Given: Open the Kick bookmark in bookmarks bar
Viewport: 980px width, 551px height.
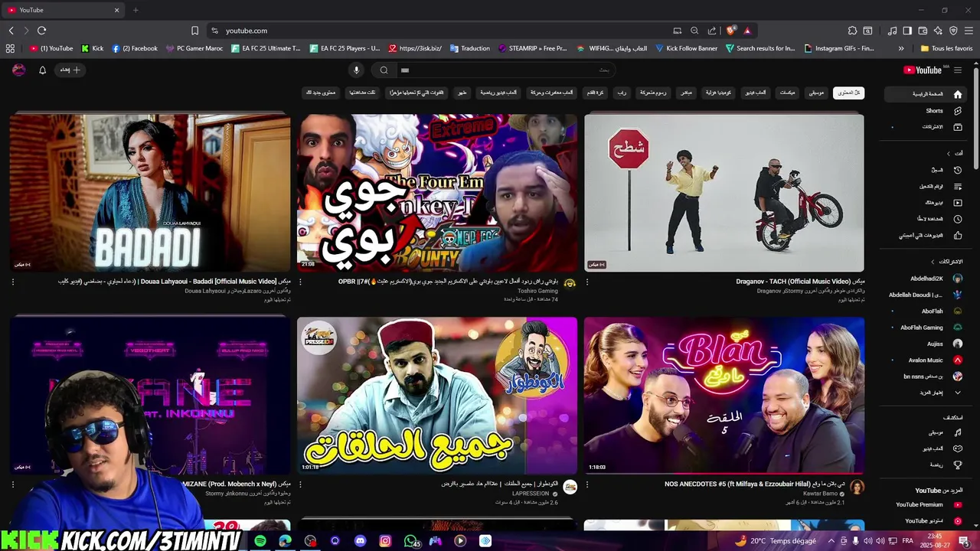Looking at the screenshot, I should [x=92, y=48].
